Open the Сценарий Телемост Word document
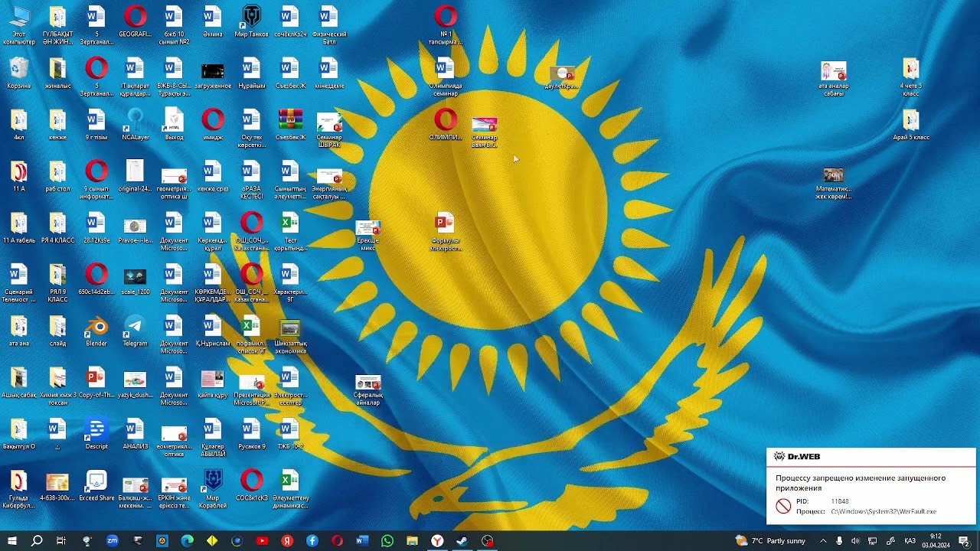This screenshot has width=980, height=551. (19, 284)
